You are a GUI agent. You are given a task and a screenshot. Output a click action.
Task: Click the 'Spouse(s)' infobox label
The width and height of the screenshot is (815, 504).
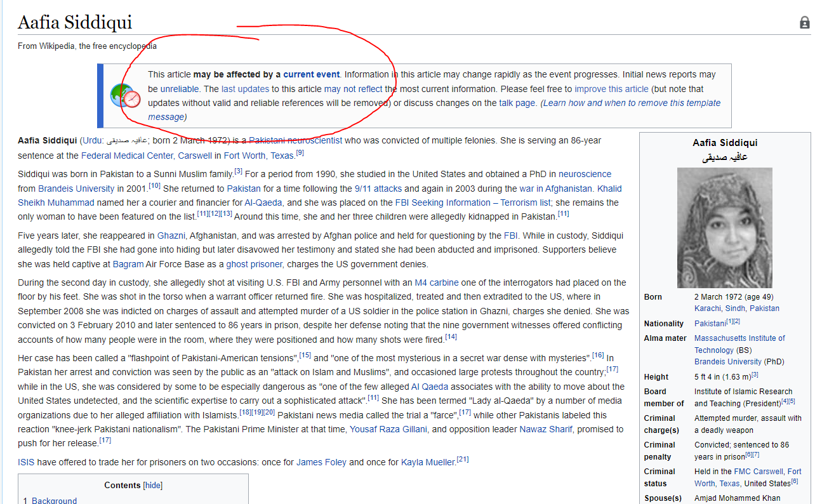[663, 498]
